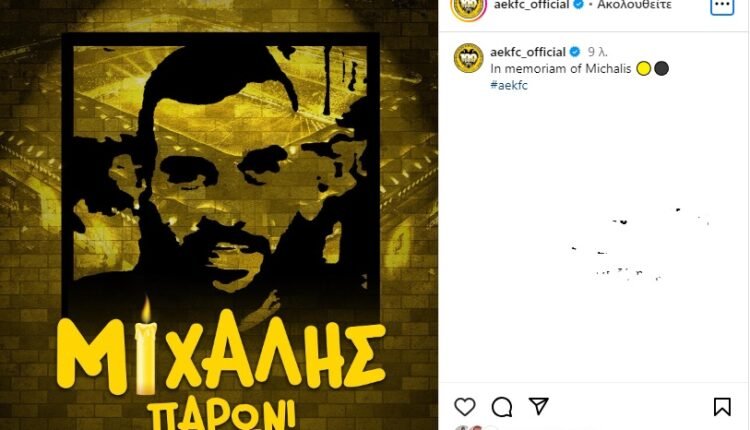Image resolution: width=750 pixels, height=430 pixels.
Task: Click the liker avatars below the heart icon
Action: [469, 428]
